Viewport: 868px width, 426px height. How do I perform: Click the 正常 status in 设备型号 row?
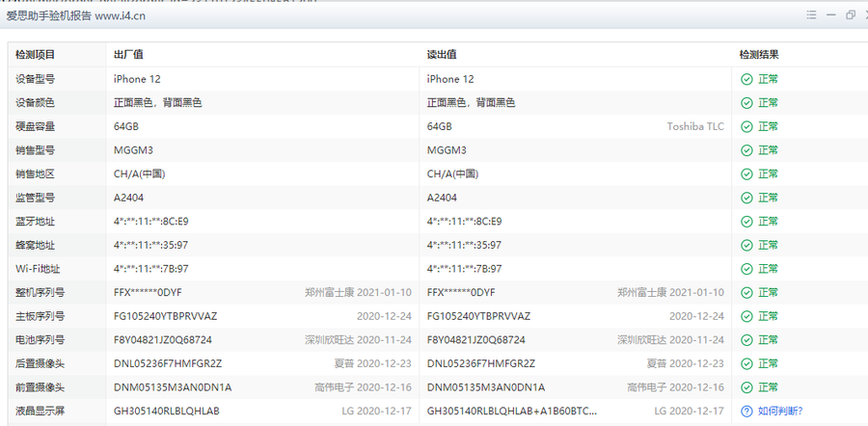(x=769, y=79)
